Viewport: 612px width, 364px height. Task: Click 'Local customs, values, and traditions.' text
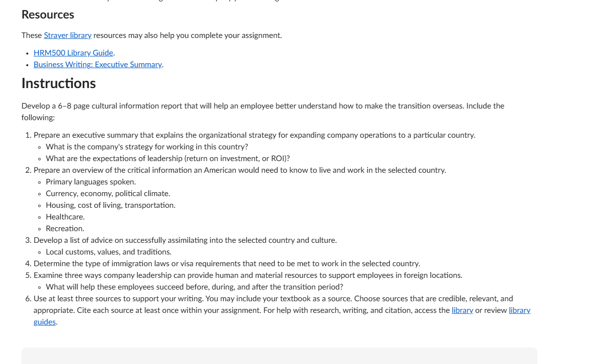pyautogui.click(x=109, y=252)
